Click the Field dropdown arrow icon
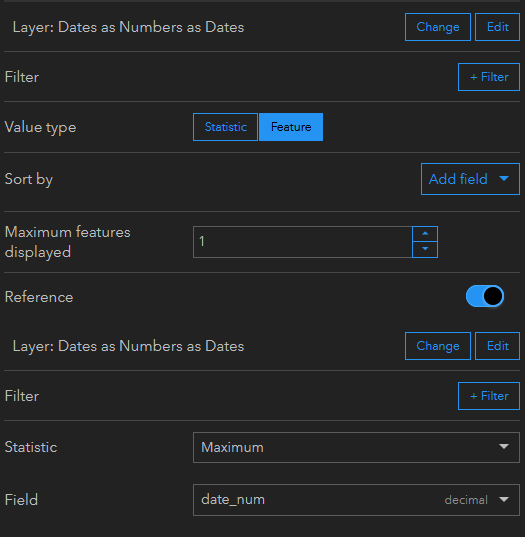Screen dimensions: 525x537 [504, 499]
